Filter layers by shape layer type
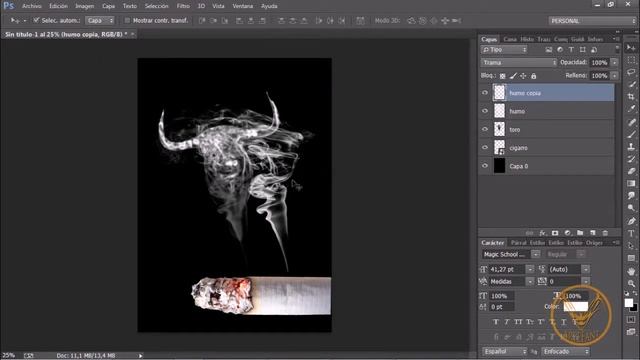Viewport: 640px width, 360px height. click(x=582, y=50)
